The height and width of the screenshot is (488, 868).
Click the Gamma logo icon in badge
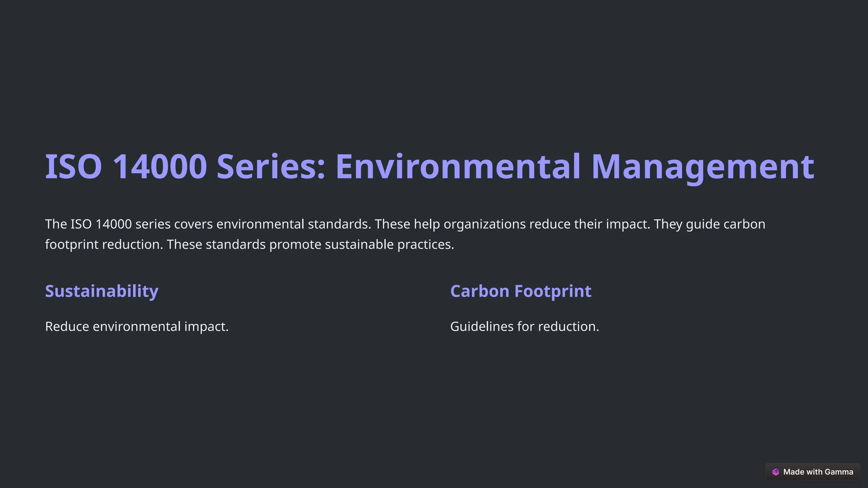point(776,472)
